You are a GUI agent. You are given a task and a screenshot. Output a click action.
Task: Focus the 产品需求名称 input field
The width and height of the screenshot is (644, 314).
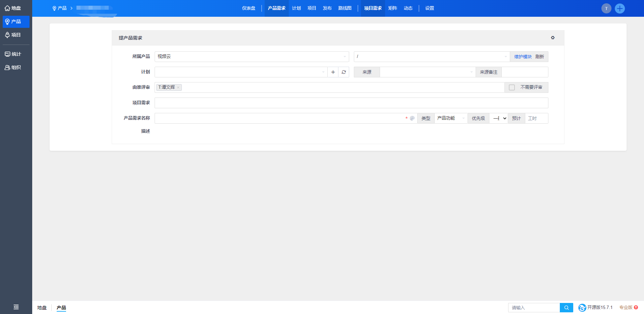pos(286,118)
